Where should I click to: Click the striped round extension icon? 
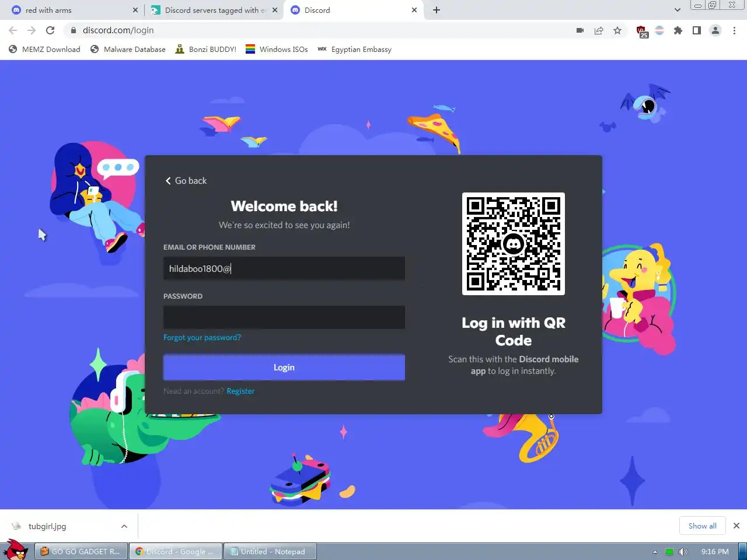659,30
